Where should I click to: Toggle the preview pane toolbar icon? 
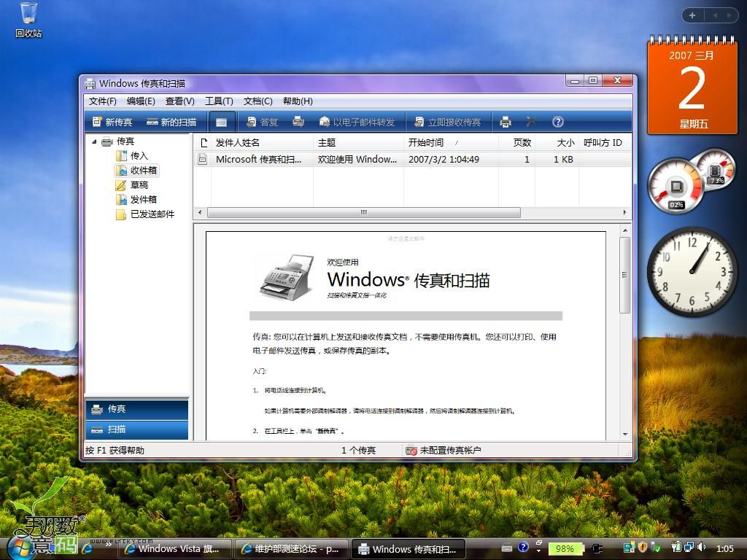coord(222,122)
